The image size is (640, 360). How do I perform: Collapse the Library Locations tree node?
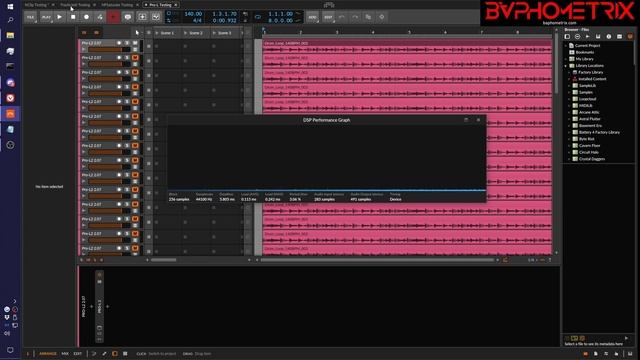[x=566, y=66]
